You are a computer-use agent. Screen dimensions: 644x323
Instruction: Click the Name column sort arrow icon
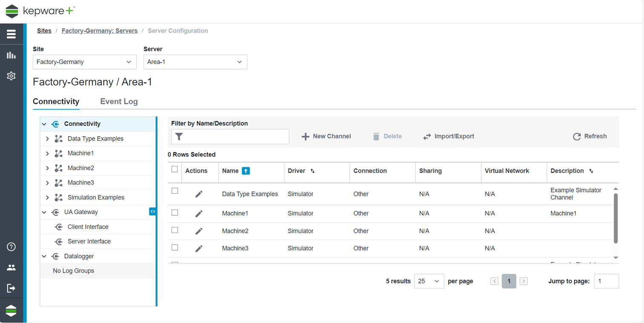coord(246,171)
